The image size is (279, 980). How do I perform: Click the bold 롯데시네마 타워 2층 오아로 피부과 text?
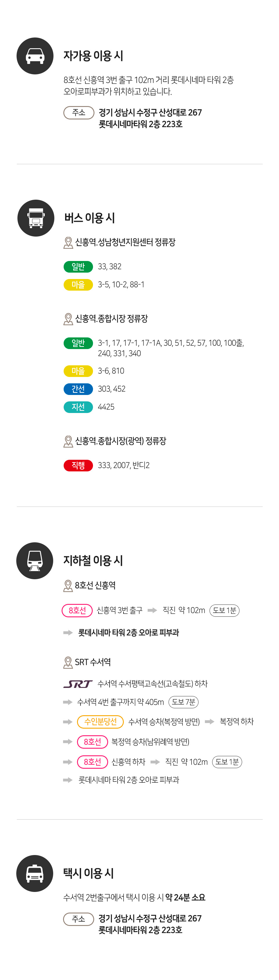click(128, 633)
